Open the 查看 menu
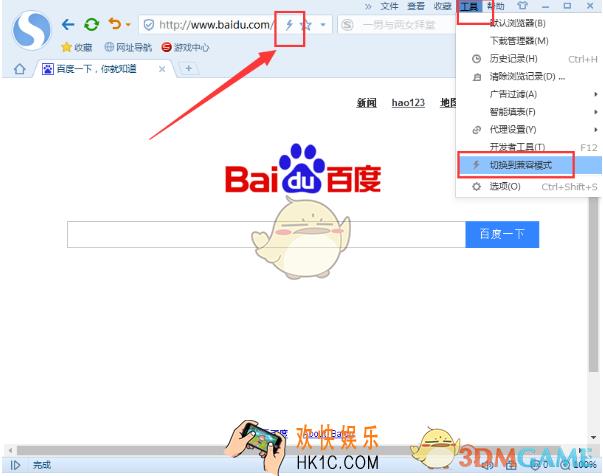Screen dimensions: 603x476 [416, 6]
